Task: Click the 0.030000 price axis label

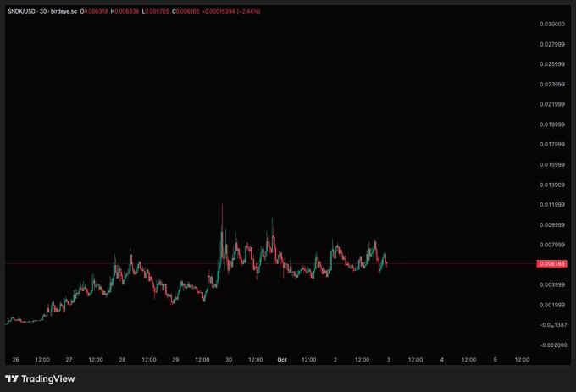Action: click(552, 25)
